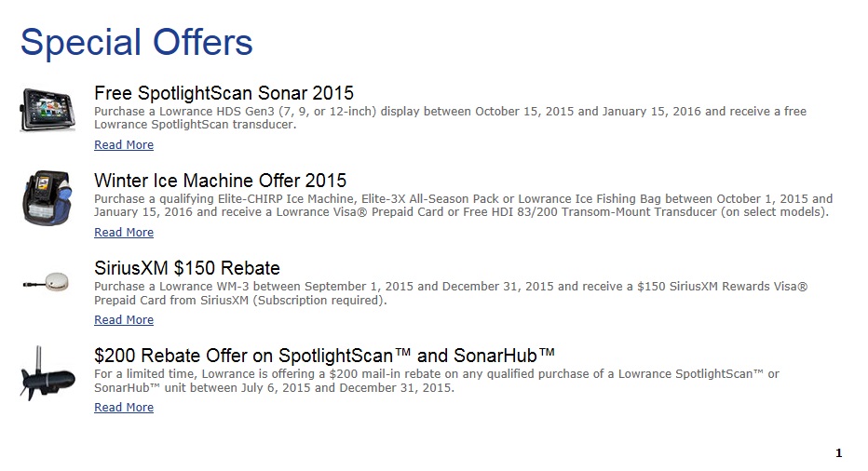Click the Ice Machine bag product image
The image size is (868, 471).
pos(47,197)
